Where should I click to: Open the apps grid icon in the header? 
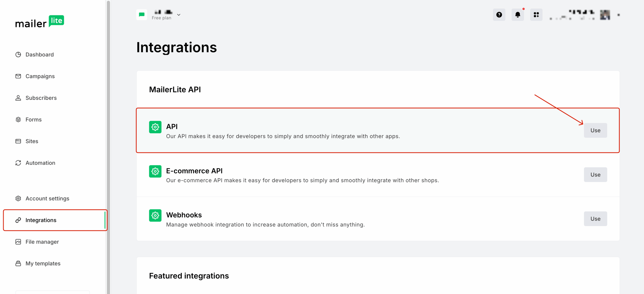pyautogui.click(x=536, y=15)
